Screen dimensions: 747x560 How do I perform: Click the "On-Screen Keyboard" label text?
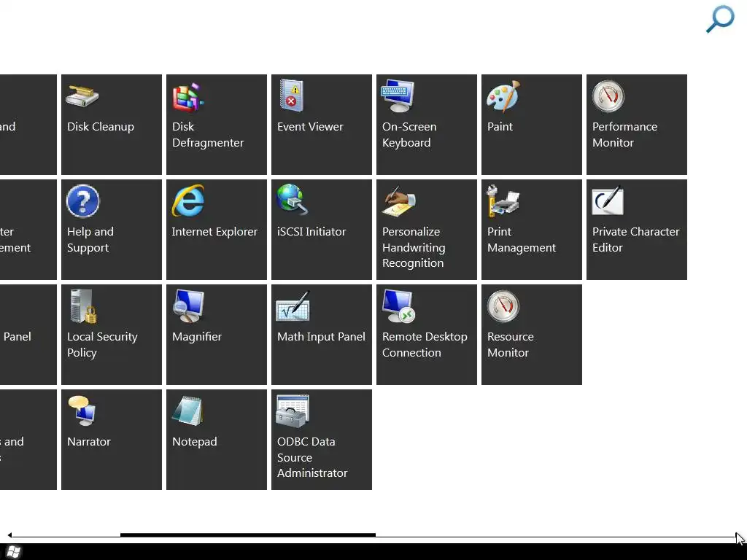(409, 135)
